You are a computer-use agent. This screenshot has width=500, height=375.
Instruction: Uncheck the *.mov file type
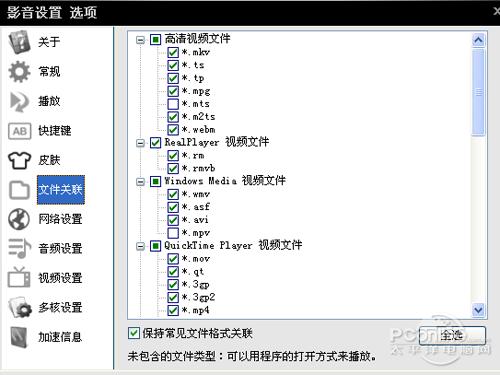pyautogui.click(x=173, y=259)
